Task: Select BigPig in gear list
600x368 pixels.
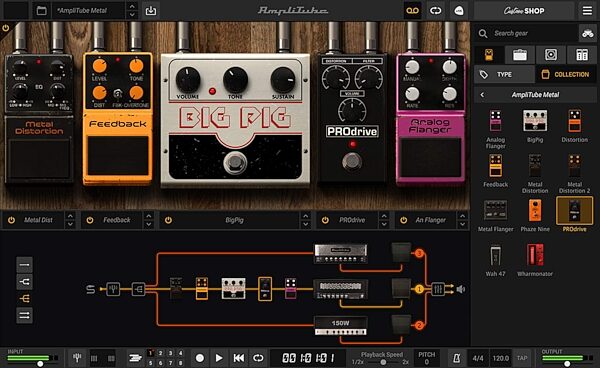Action: click(x=535, y=126)
